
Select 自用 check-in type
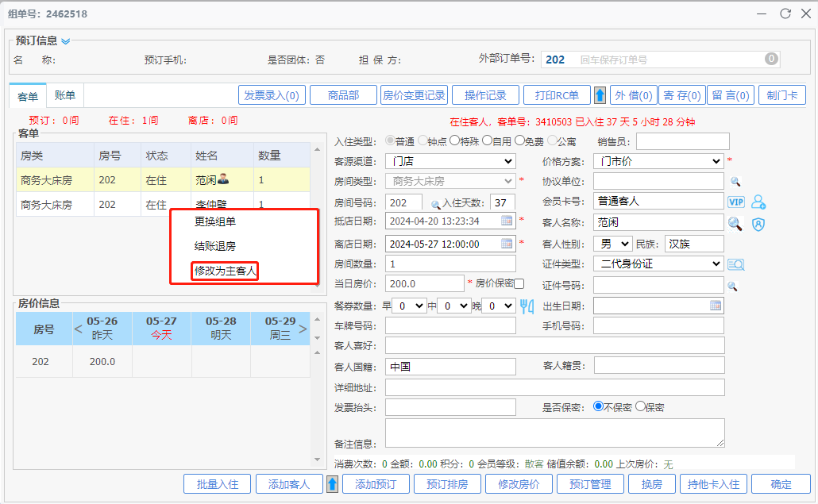click(488, 140)
